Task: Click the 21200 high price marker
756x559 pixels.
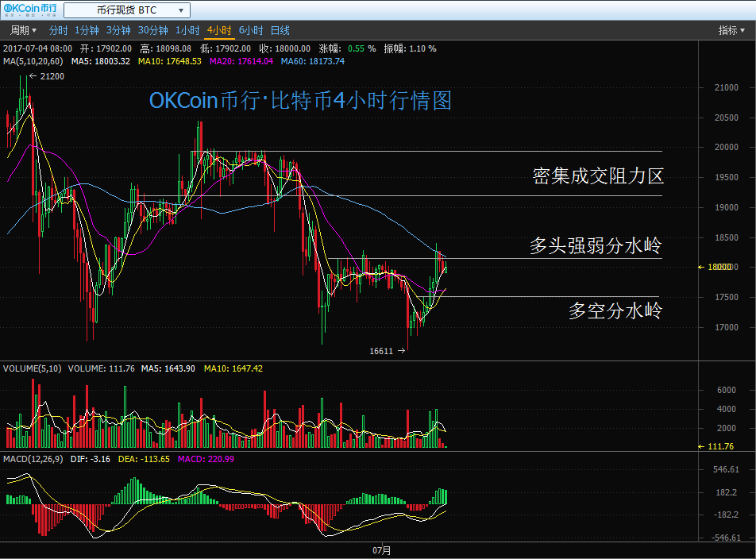Action: (x=51, y=76)
